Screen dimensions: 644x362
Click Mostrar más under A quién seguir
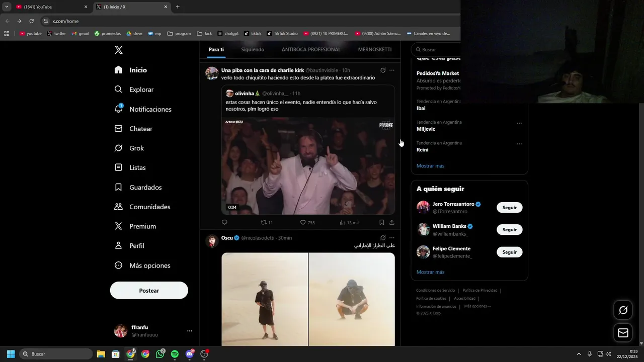(x=430, y=272)
